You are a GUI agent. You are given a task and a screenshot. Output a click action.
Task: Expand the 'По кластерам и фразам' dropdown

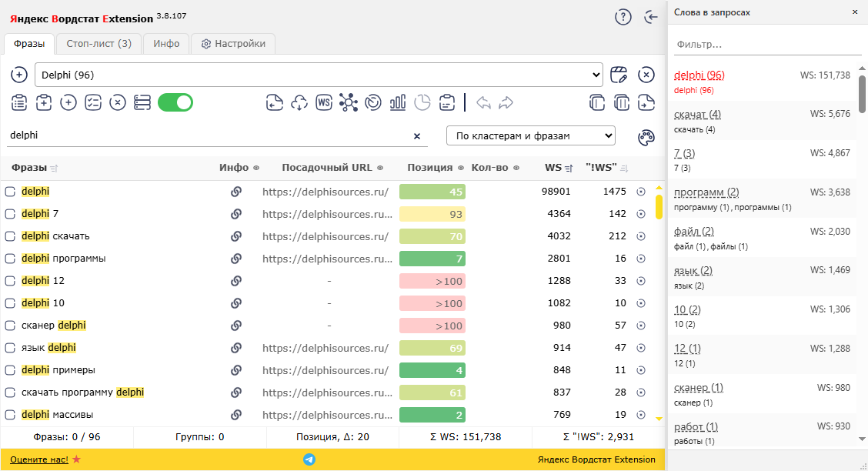pos(531,135)
